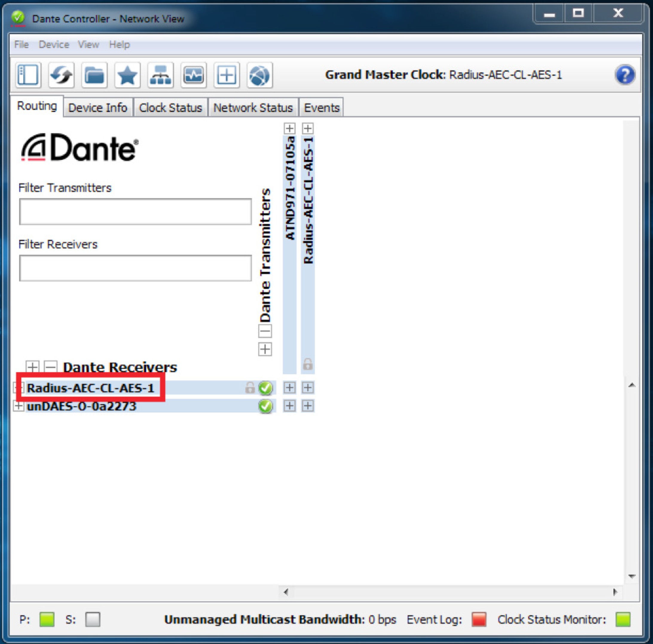The image size is (653, 644).
Task: Expand unDAES-O-0a2273 receiver channels
Action: [19, 406]
